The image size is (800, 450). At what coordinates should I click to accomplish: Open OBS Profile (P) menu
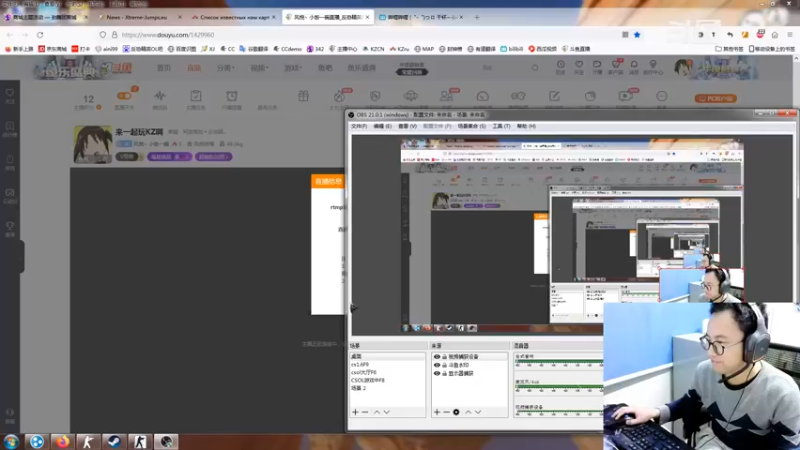point(437,126)
